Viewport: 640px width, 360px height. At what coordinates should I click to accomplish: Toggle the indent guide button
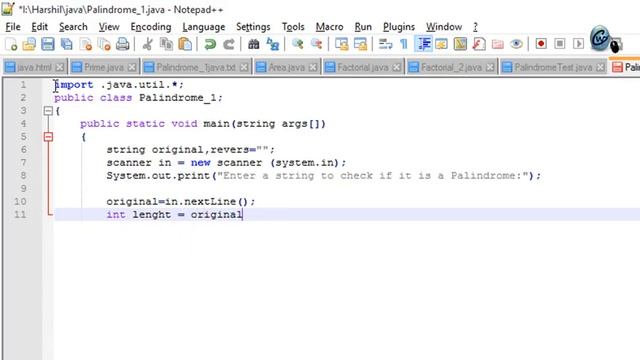click(423, 44)
